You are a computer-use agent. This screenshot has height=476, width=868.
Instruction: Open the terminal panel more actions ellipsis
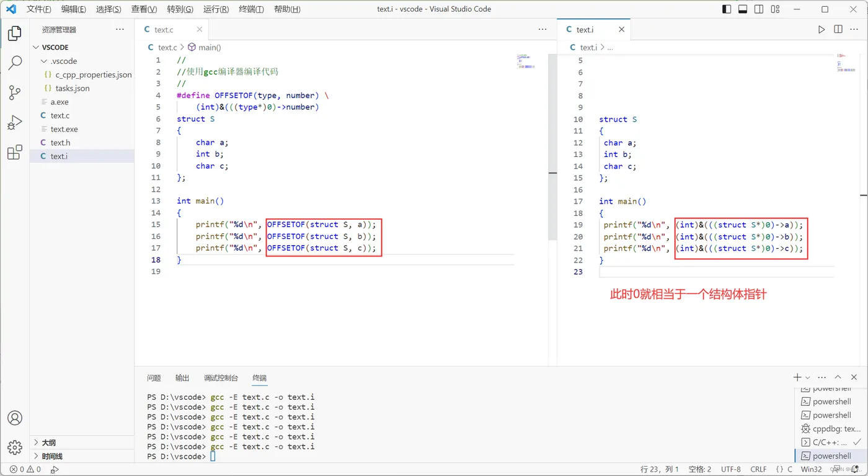(x=822, y=377)
